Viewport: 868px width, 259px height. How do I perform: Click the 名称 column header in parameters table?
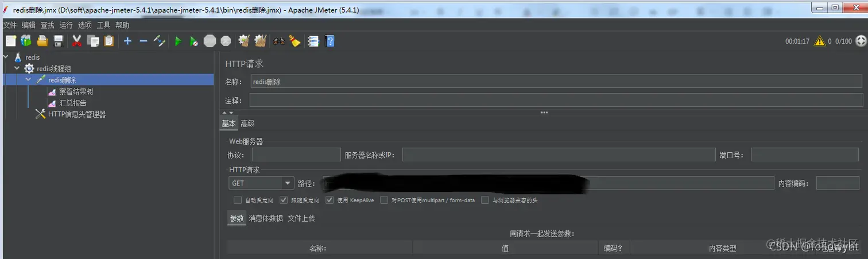pos(320,249)
